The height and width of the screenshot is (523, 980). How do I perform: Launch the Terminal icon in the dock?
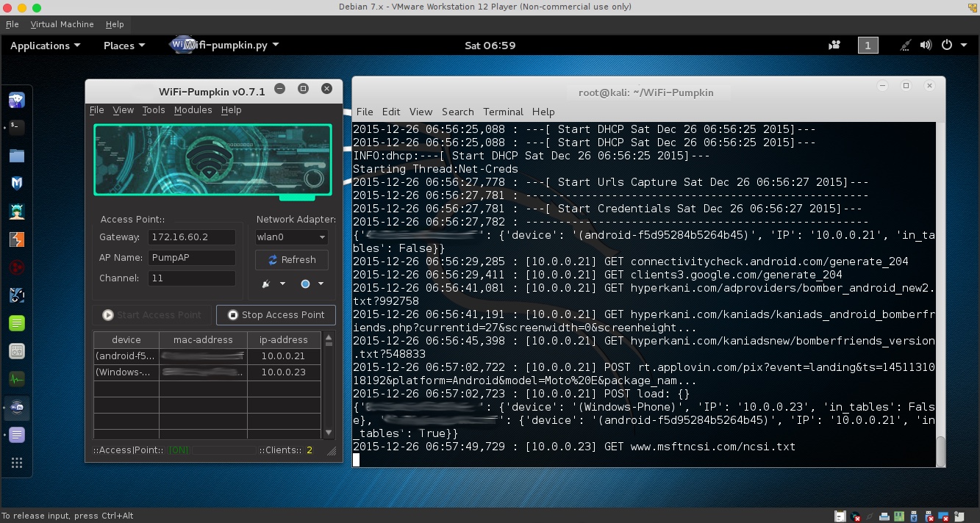pos(17,127)
